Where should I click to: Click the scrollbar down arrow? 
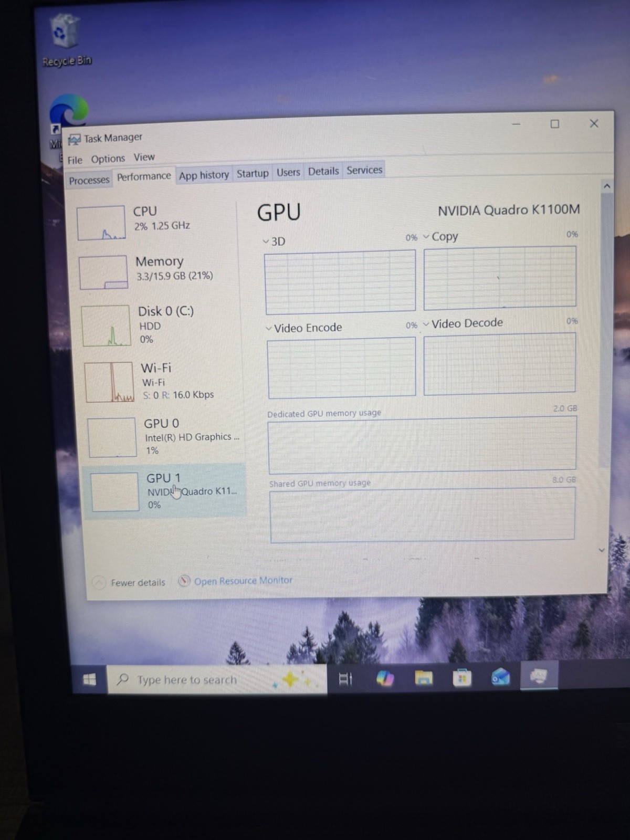click(602, 550)
